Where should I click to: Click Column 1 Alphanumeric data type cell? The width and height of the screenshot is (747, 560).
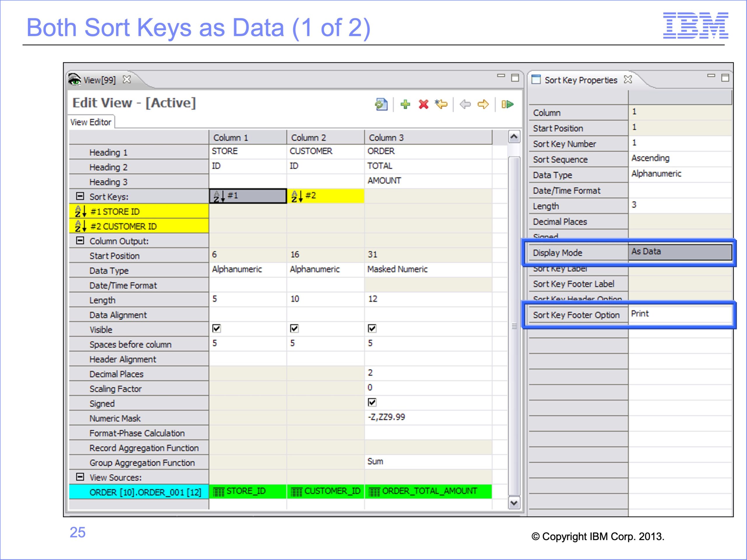pyautogui.click(x=248, y=270)
